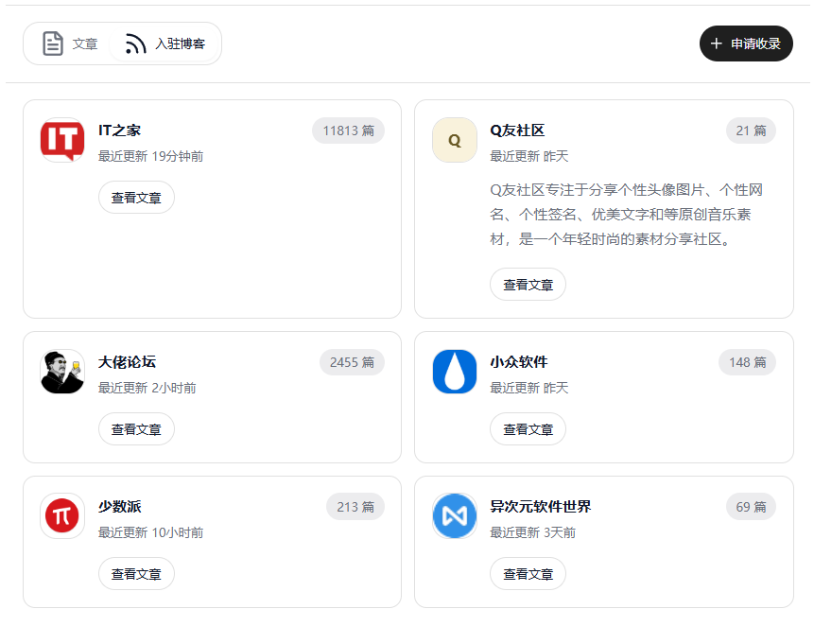View articles from IT之家
Image resolution: width=814 pixels, height=644 pixels.
(x=136, y=198)
